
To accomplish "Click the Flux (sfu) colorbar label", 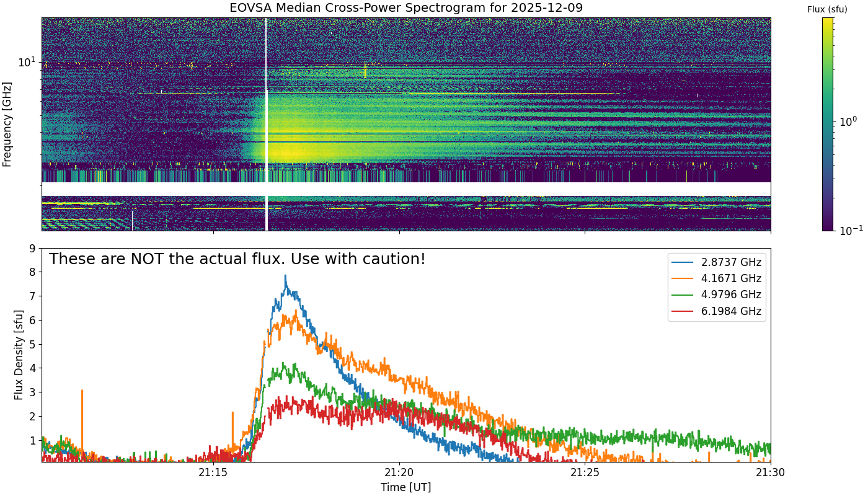I will pyautogui.click(x=827, y=9).
